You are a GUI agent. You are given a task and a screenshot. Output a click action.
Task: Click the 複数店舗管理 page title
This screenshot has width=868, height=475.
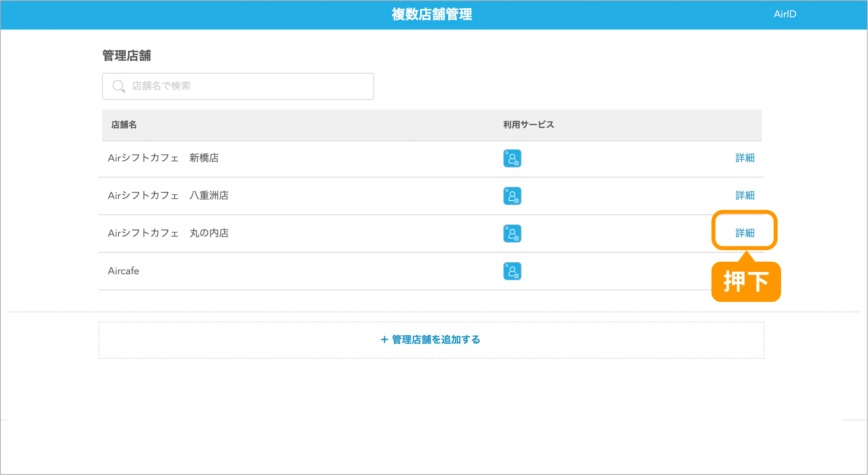tap(432, 14)
